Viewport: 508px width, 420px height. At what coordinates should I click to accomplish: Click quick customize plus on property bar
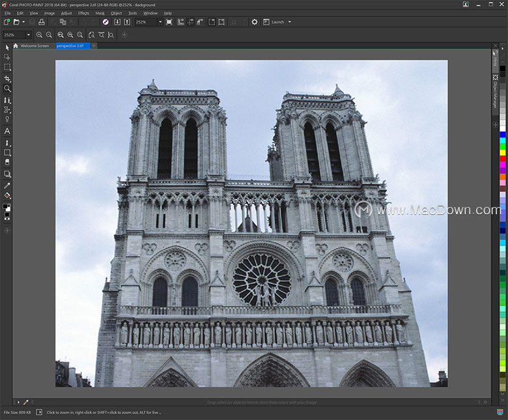coord(124,35)
